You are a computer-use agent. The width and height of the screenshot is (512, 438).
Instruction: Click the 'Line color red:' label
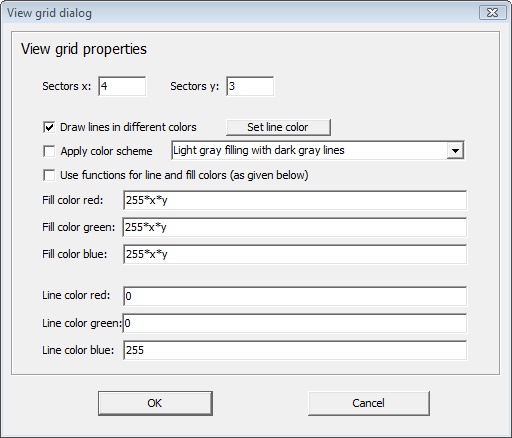pyautogui.click(x=76, y=295)
